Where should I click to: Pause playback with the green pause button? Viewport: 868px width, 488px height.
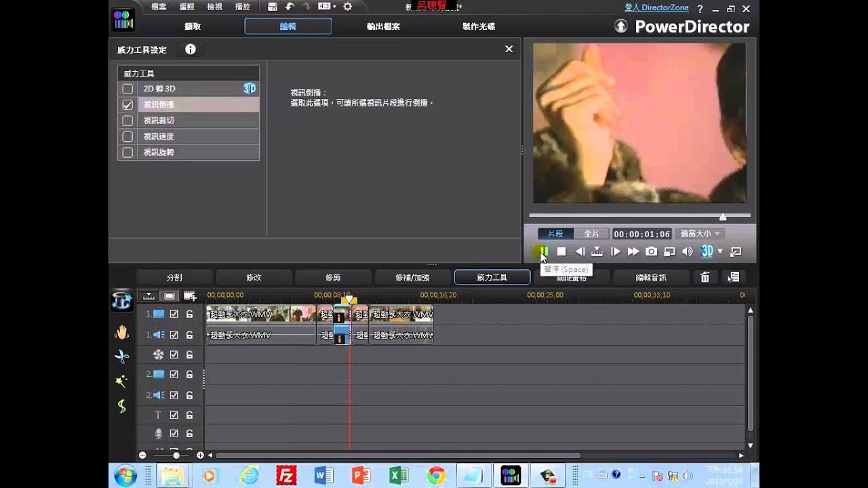543,251
